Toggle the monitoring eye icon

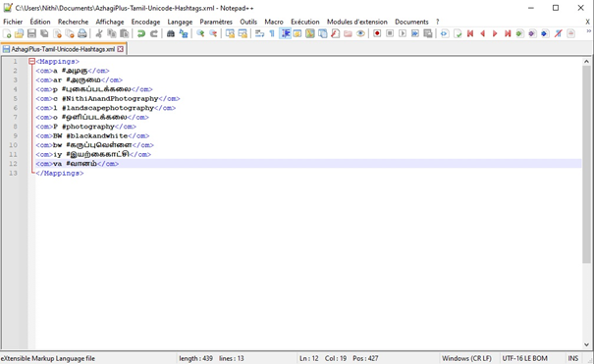(360, 33)
